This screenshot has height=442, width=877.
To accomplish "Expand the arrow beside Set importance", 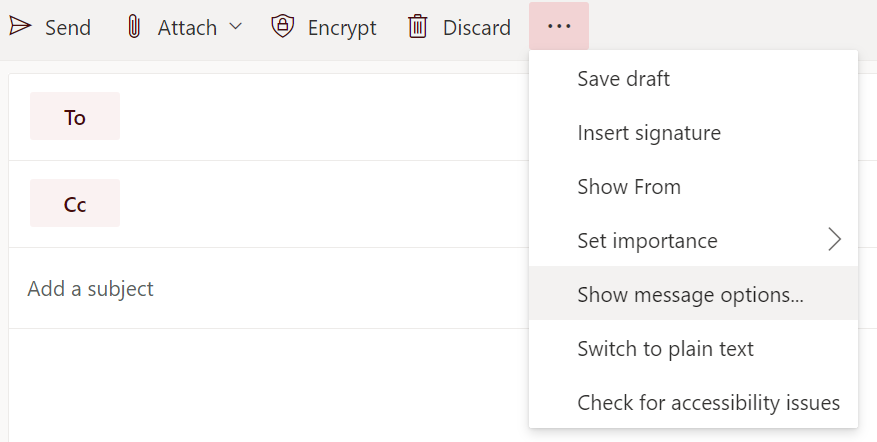I will [834, 240].
